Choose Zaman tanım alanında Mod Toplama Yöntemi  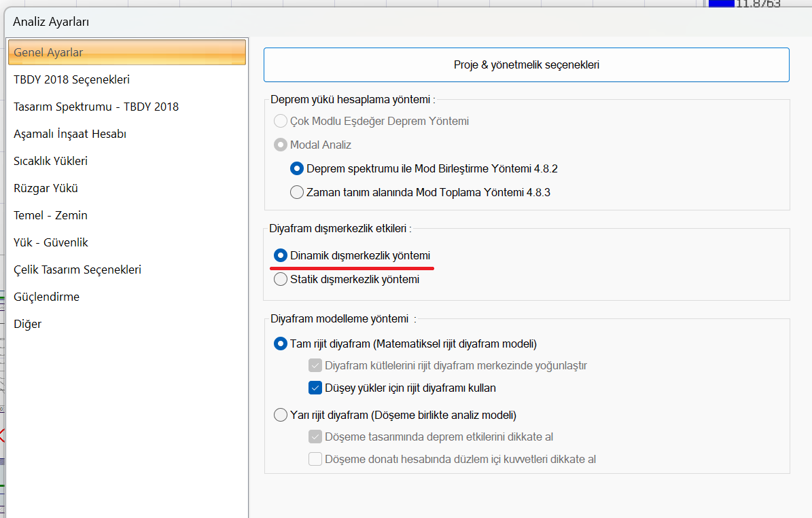[x=297, y=192]
